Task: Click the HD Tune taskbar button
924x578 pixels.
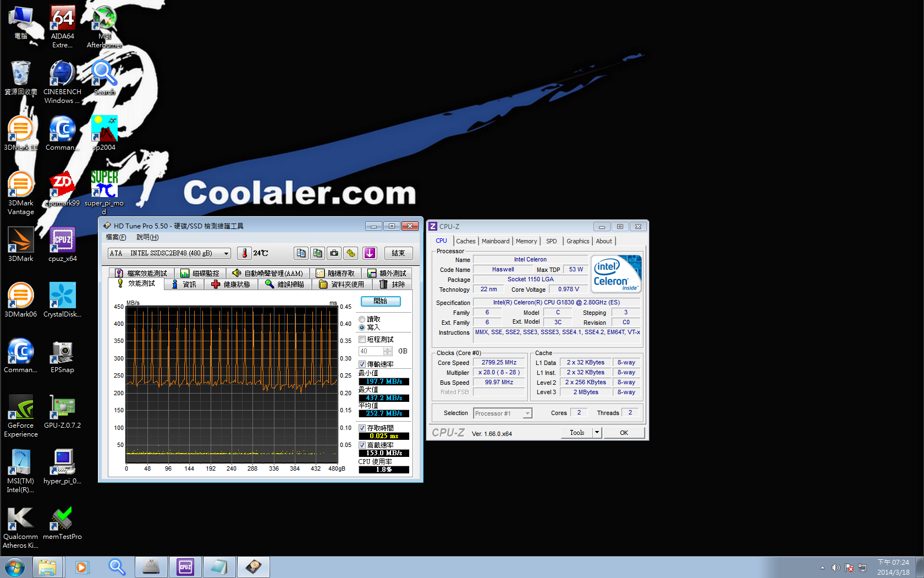Action: 254,567
